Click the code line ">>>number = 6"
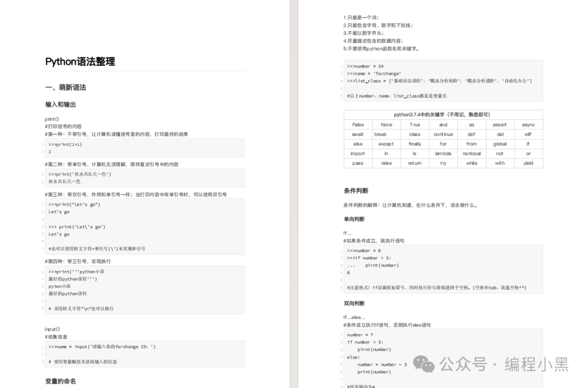This screenshot has width=588, height=388. pos(364,251)
